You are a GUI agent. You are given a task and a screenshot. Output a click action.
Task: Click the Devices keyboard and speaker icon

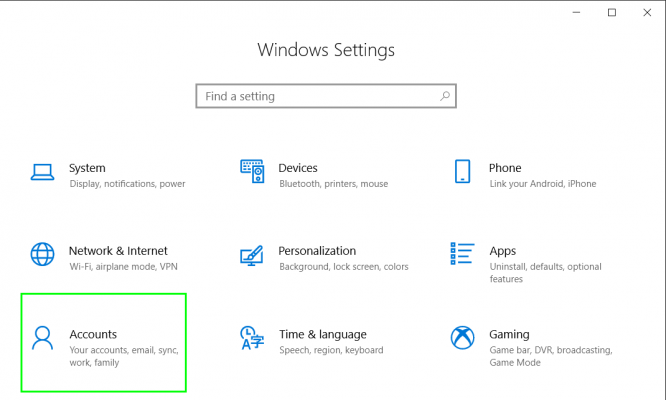coord(252,172)
